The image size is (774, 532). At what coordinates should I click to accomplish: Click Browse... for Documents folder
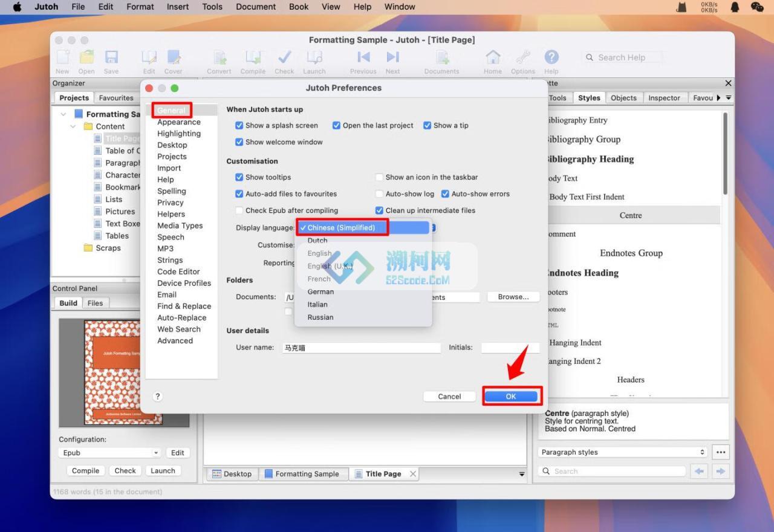coord(513,297)
